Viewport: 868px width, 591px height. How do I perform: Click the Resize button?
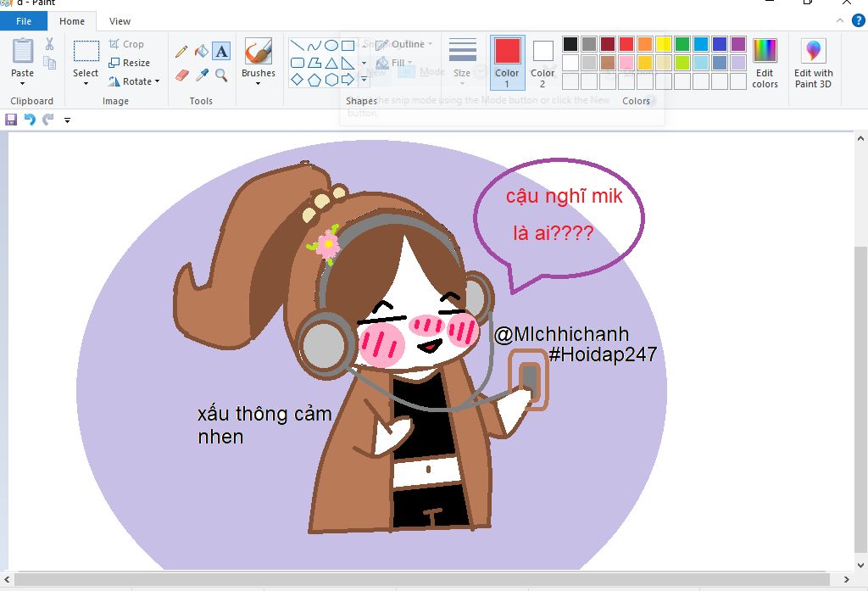(130, 63)
